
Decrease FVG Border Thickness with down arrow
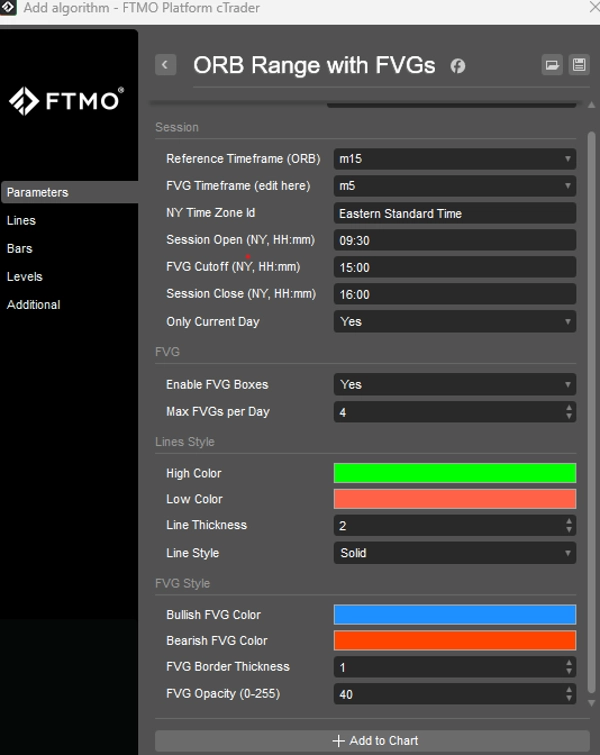tap(569, 672)
